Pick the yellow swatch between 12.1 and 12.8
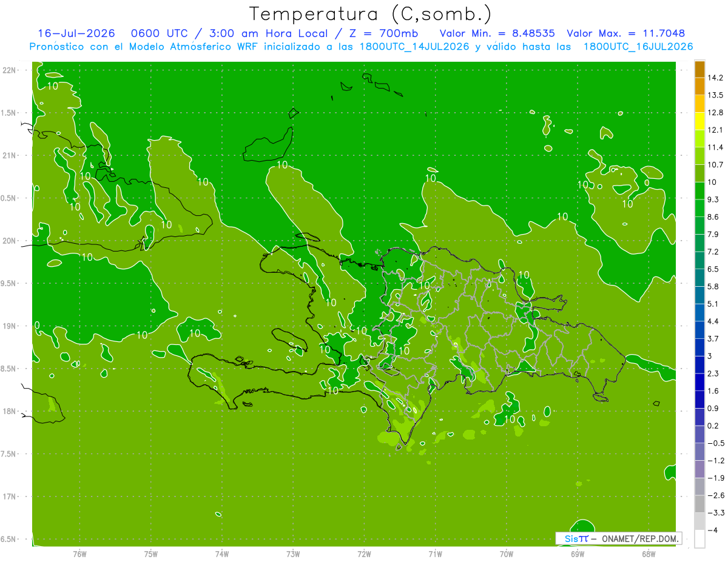The height and width of the screenshot is (562, 728). click(x=699, y=121)
